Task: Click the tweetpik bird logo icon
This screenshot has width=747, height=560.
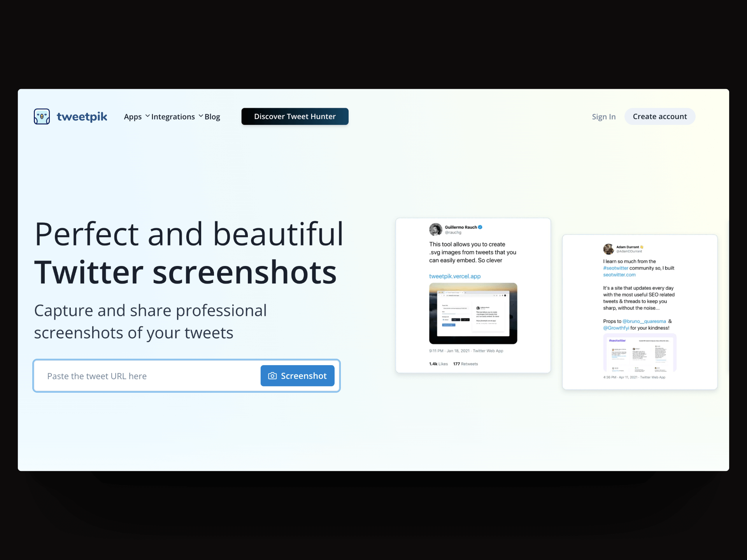Action: (42, 116)
